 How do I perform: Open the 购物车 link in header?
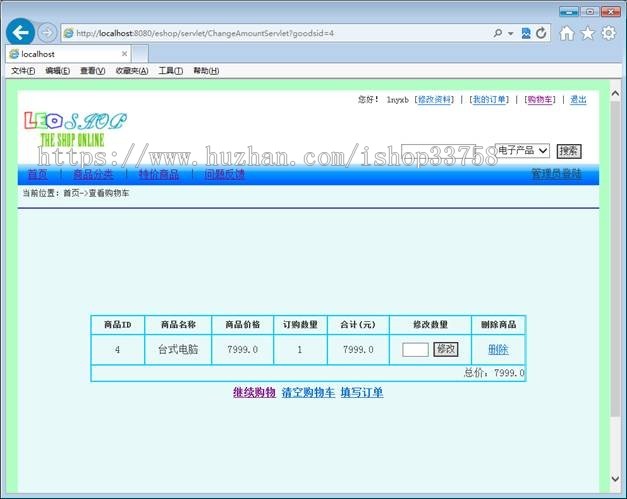(x=540, y=100)
